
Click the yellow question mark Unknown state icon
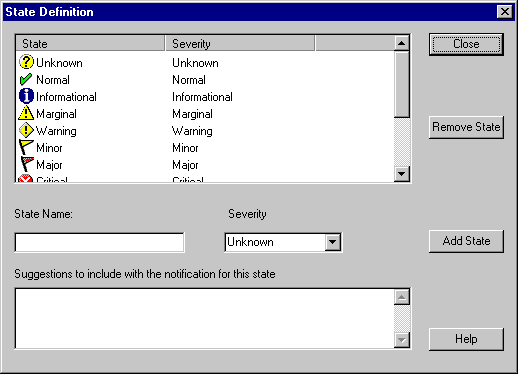pyautogui.click(x=26, y=62)
